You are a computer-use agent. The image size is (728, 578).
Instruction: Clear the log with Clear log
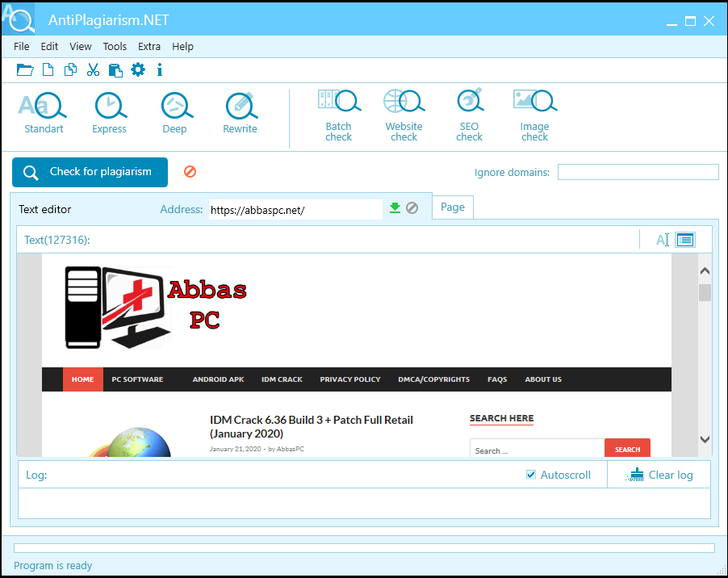tap(659, 475)
